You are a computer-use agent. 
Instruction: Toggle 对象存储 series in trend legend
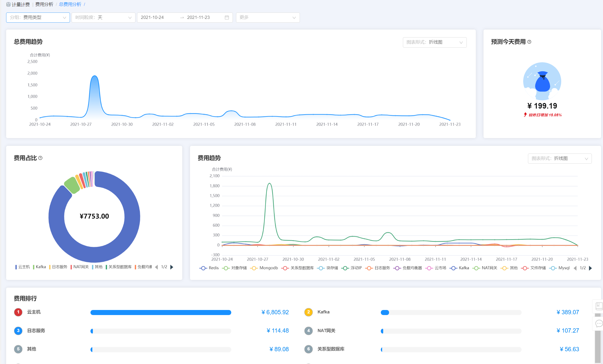(x=234, y=268)
